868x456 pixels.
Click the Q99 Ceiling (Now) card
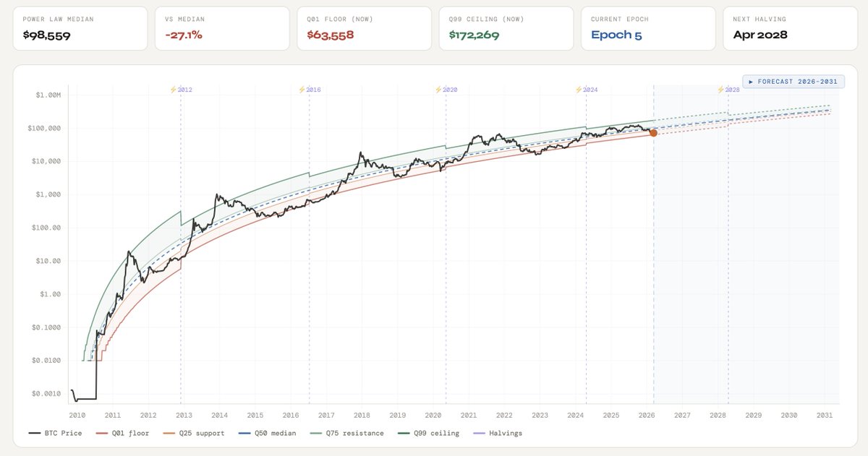pyautogui.click(x=506, y=29)
